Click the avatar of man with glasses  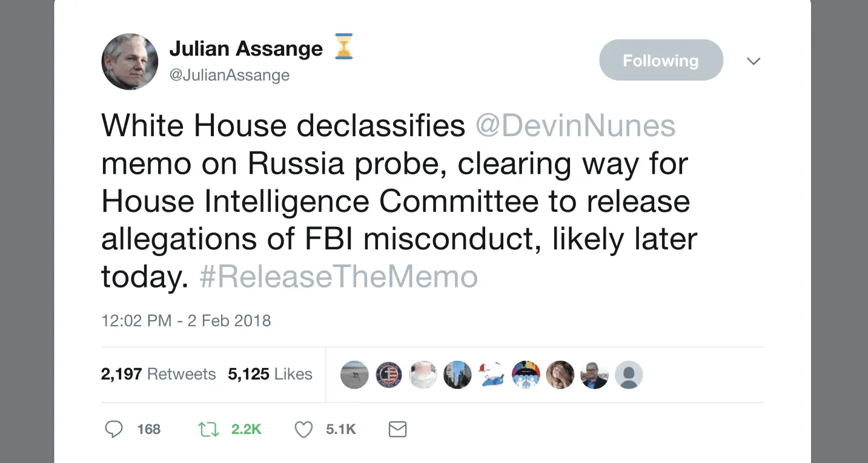594,375
